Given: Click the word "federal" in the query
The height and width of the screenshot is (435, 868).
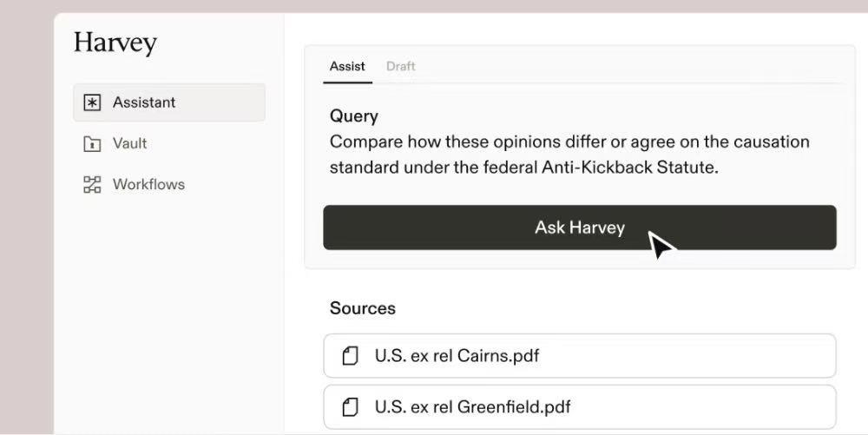Looking at the screenshot, I should 510,168.
